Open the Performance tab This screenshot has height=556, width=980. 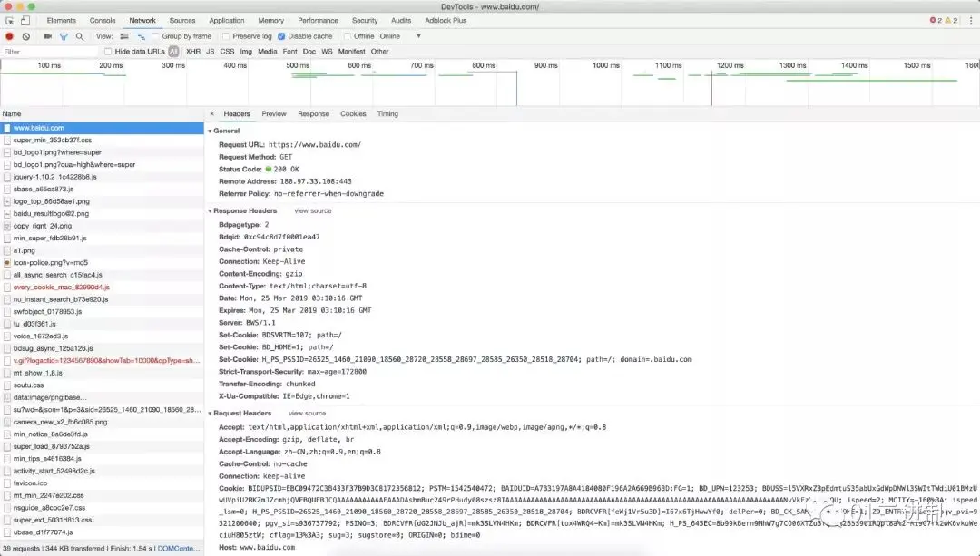pyautogui.click(x=318, y=21)
